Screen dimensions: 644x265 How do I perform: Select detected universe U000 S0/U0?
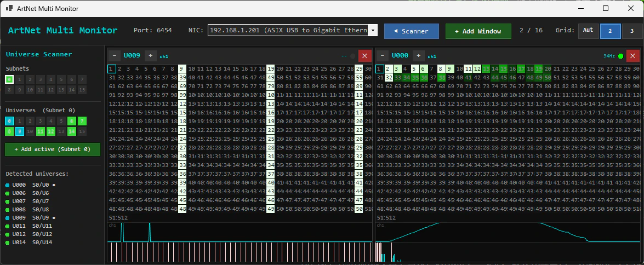point(31,185)
